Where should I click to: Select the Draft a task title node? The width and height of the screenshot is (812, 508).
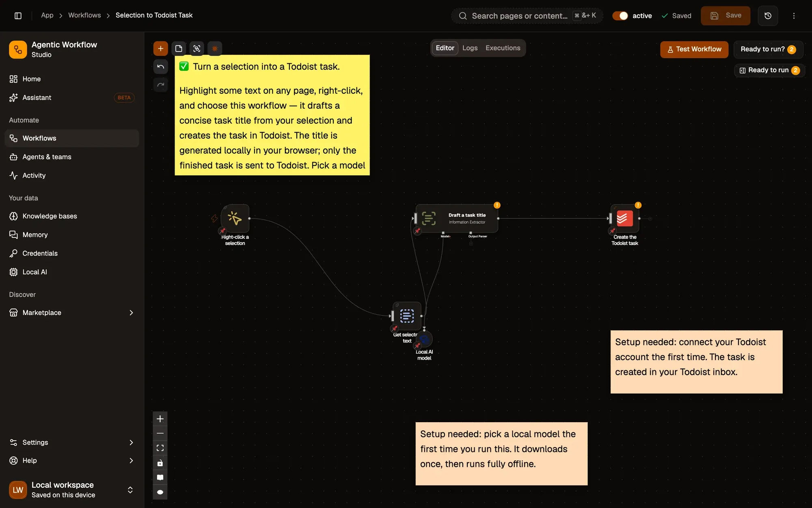click(x=457, y=218)
